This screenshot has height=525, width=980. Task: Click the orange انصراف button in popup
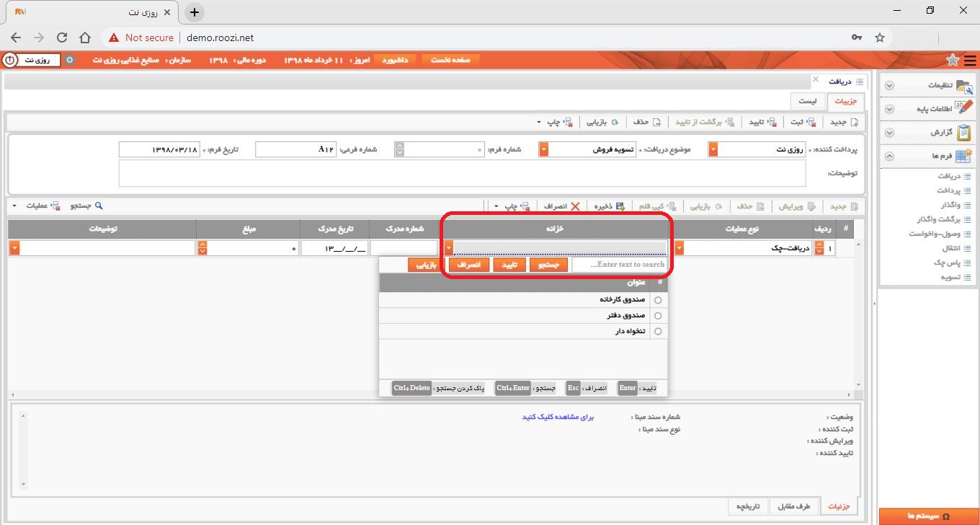(x=468, y=265)
